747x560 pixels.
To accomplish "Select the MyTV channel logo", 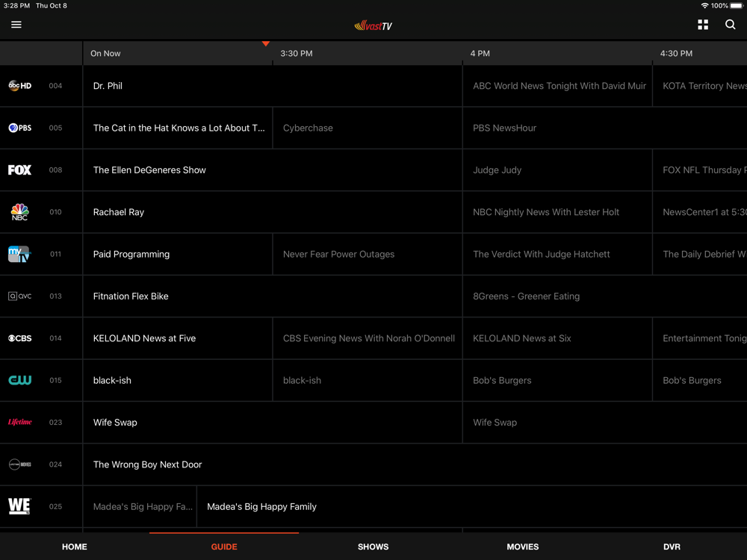I will coord(19,254).
